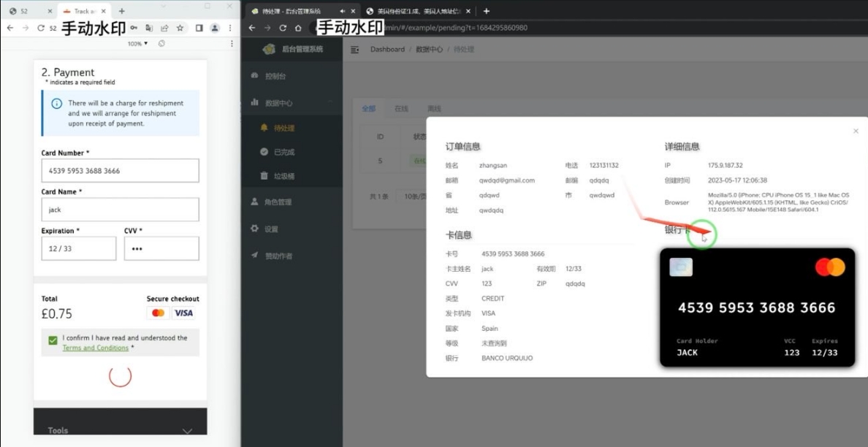Screen dimensions: 868x447
Task: Open a new tab in the left browser
Action: click(122, 11)
